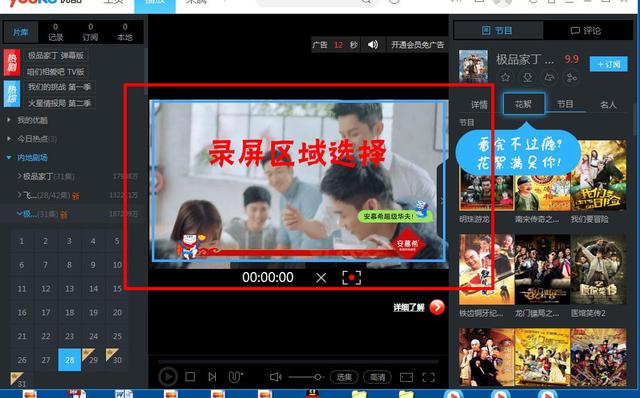The width and height of the screenshot is (640, 398).
Task: Enter fullscreen with the corner-brackets icon
Action: tap(429, 377)
